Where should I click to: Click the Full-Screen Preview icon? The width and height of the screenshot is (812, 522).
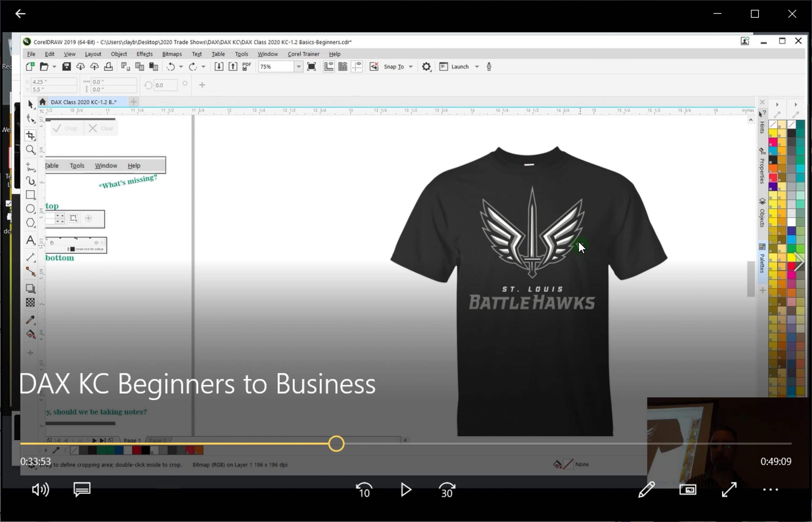[311, 66]
